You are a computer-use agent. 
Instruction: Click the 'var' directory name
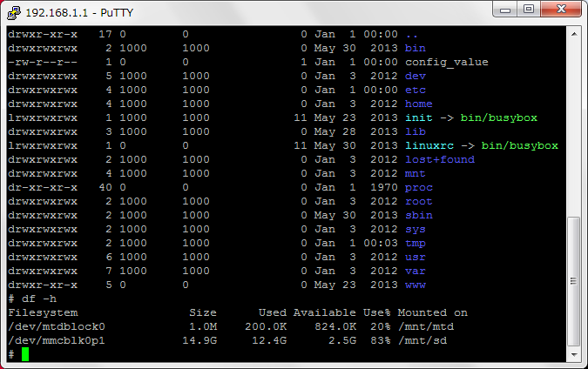[x=416, y=272]
